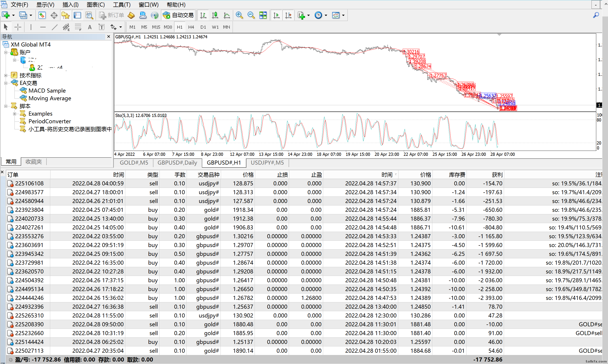Viewport: 608px width, 364px height.
Task: Zoom out of the chart
Action: (251, 15)
